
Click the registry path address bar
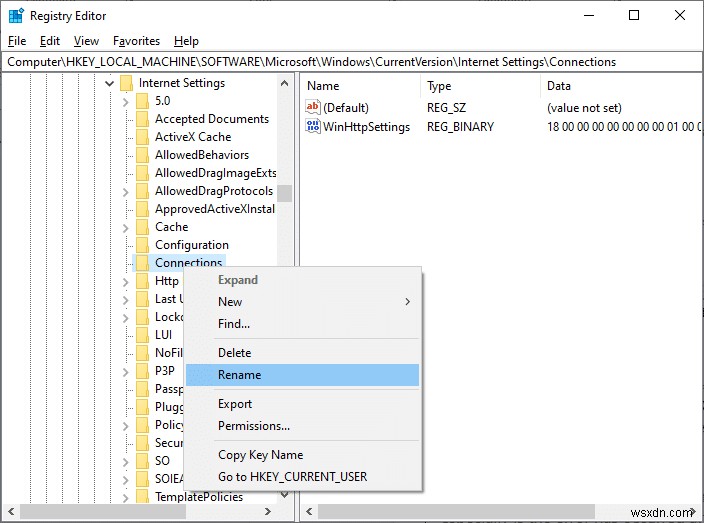coord(351,62)
